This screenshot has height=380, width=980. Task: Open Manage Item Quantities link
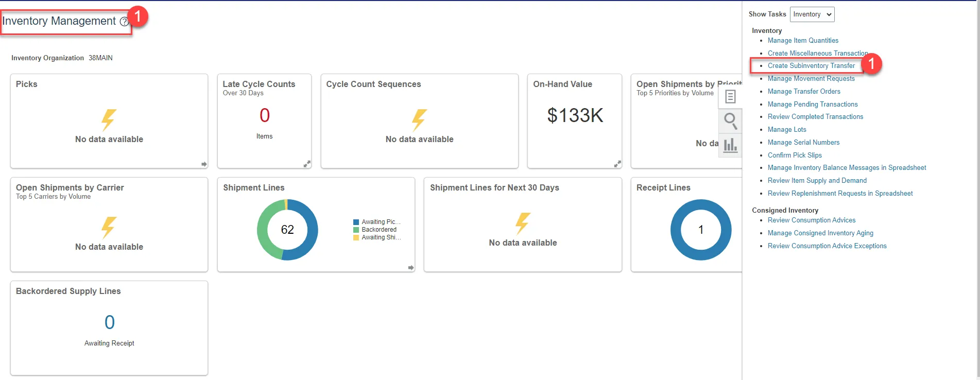point(803,41)
